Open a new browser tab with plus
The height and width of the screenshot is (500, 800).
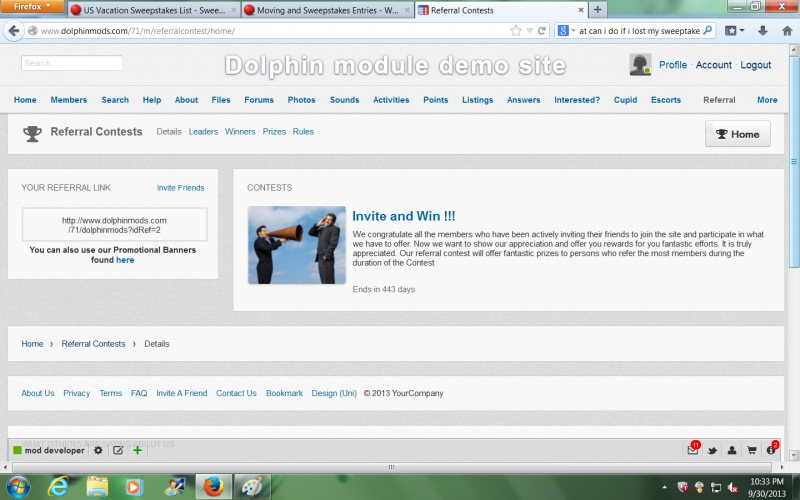[597, 10]
